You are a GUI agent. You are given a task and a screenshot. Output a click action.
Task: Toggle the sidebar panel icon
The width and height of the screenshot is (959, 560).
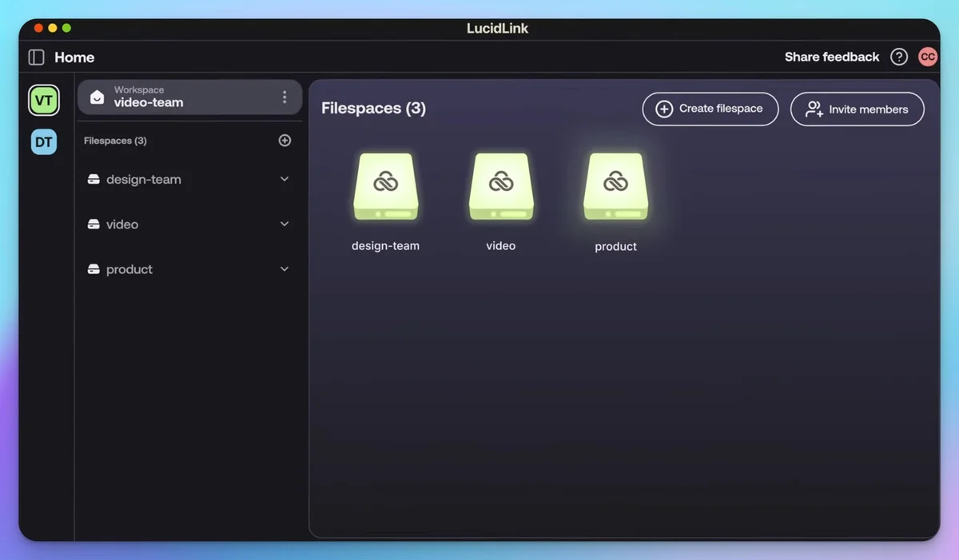point(36,58)
